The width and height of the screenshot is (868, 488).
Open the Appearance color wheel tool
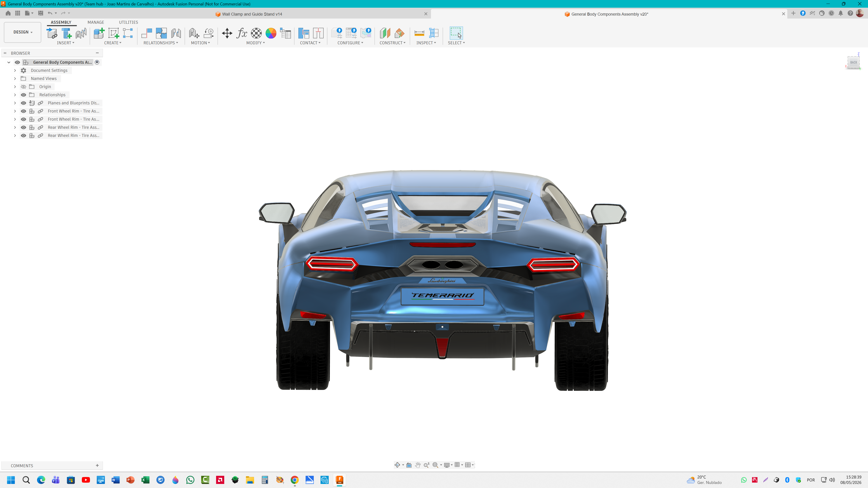(271, 33)
